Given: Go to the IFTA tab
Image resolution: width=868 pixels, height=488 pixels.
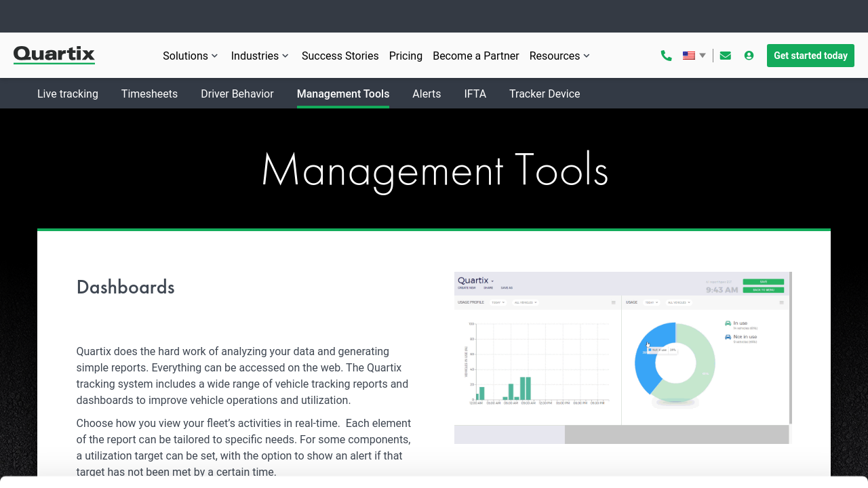Looking at the screenshot, I should [x=475, y=94].
